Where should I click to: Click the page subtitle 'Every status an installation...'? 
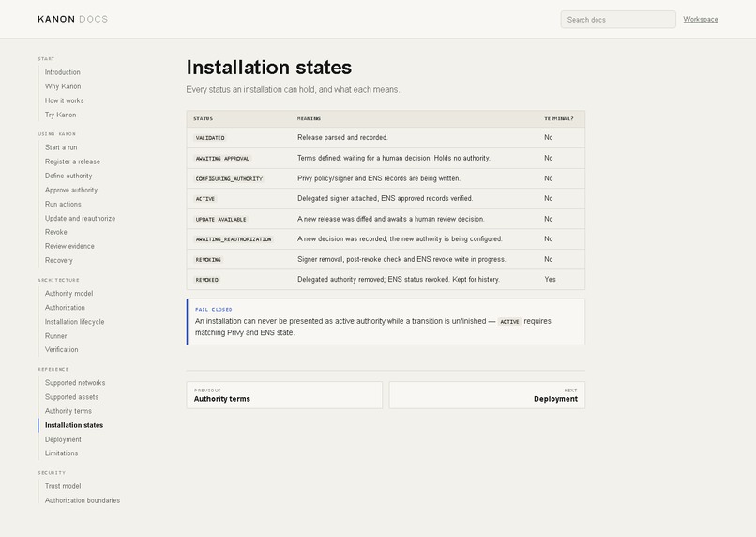coord(293,90)
